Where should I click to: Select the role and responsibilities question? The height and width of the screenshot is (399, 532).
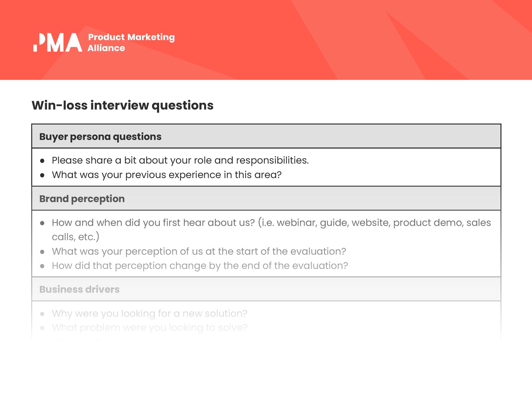pos(180,160)
